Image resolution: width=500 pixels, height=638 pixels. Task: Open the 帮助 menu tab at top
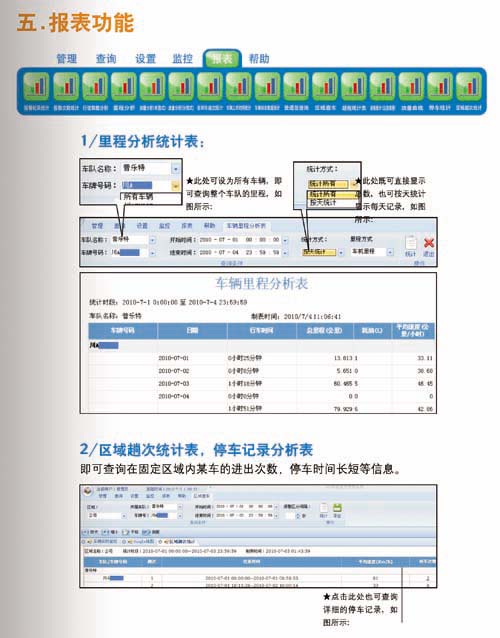coord(259,59)
